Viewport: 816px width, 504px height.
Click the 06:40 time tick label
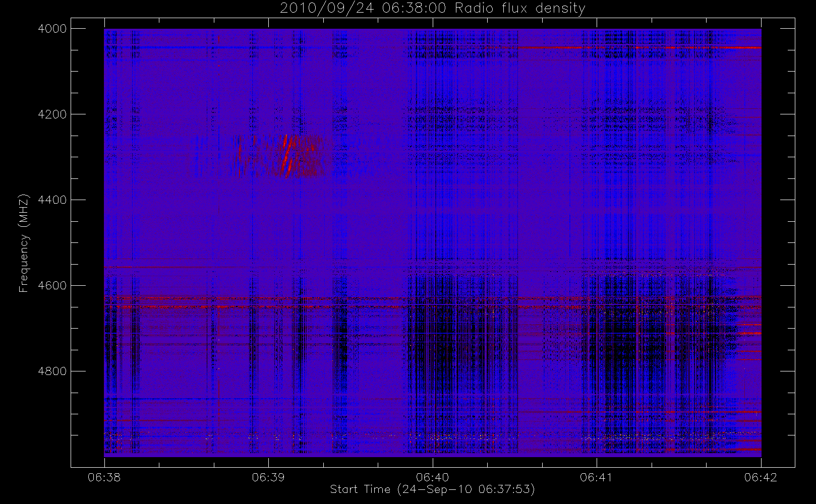click(432, 477)
